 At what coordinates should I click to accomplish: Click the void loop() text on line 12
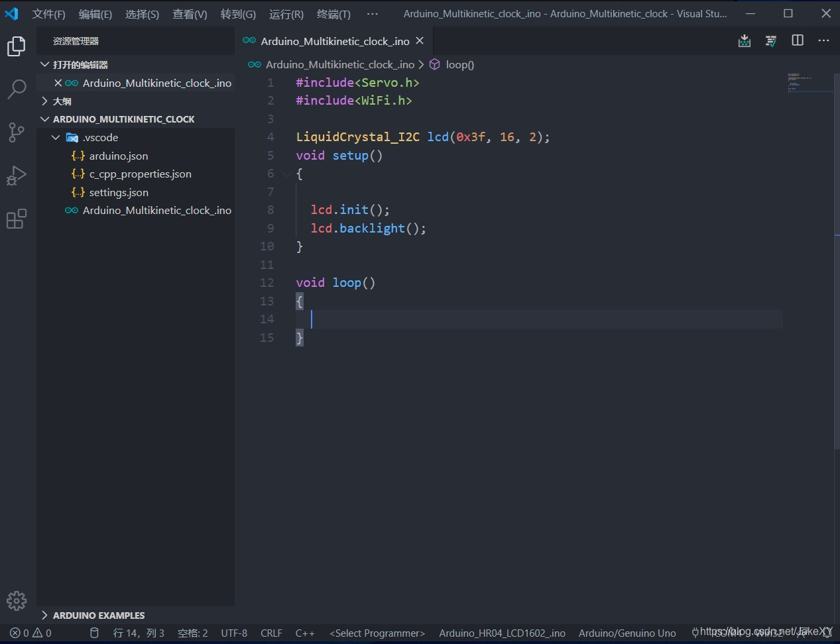tap(335, 283)
